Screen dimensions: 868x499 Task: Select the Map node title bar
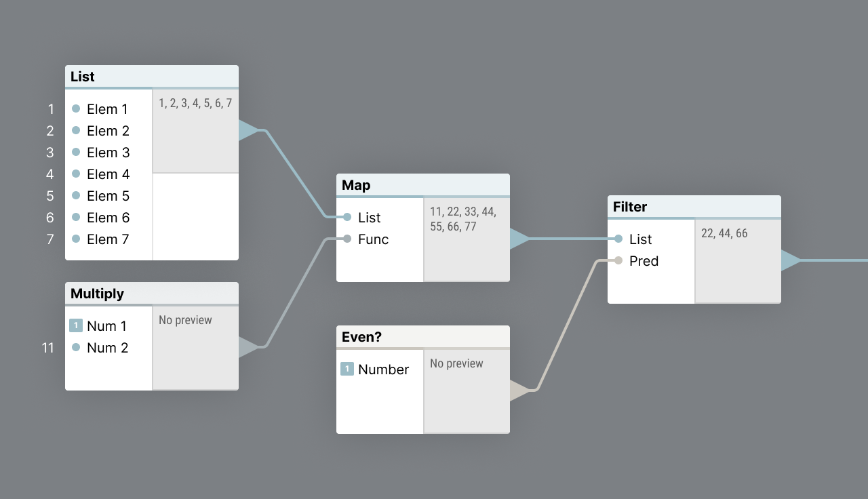click(422, 185)
